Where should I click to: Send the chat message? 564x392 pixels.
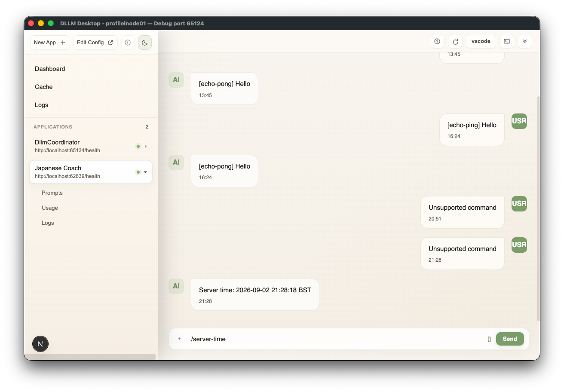pos(510,339)
